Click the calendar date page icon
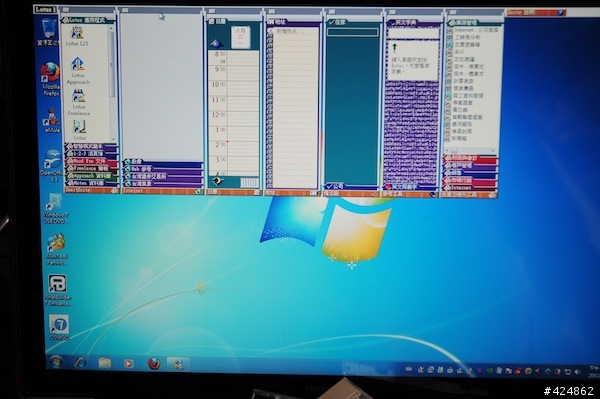Viewport: 600px width, 399px height. coord(241,37)
